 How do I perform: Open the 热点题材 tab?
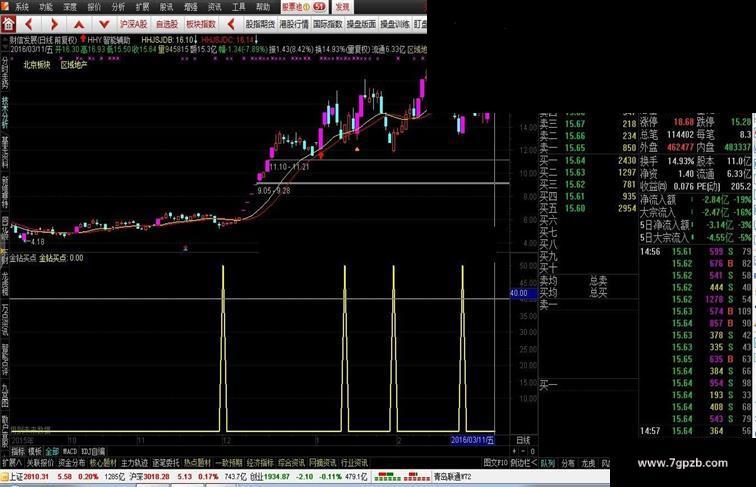coord(197,463)
